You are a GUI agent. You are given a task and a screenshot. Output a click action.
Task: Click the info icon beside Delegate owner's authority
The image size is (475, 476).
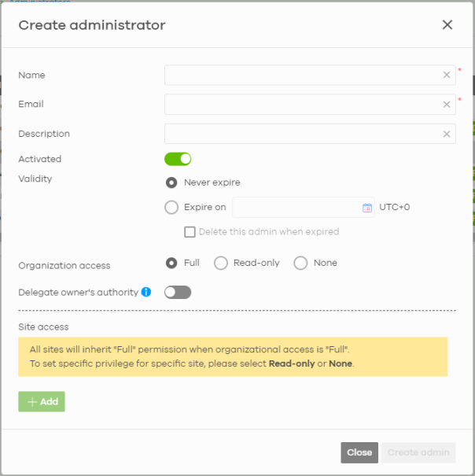tap(145, 293)
